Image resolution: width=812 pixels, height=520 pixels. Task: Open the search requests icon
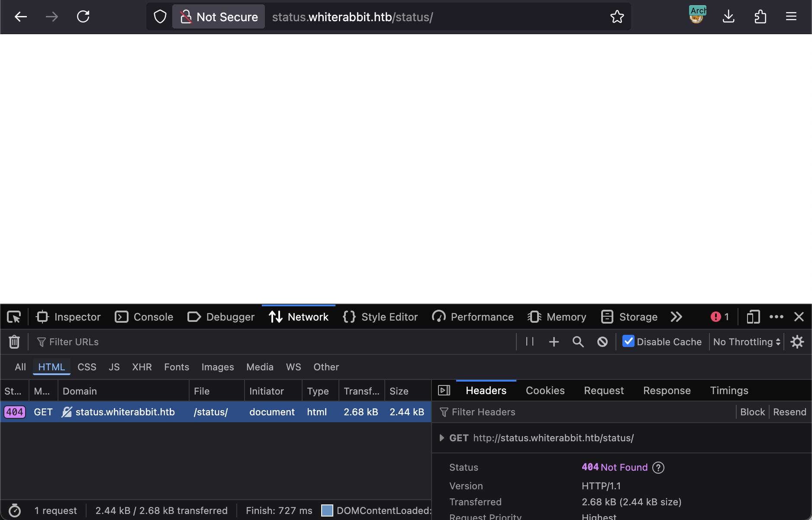click(x=578, y=342)
